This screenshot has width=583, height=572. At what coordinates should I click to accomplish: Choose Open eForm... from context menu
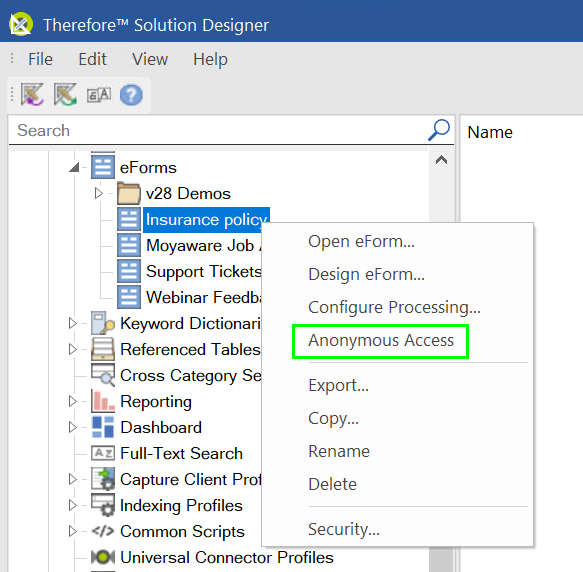(361, 241)
